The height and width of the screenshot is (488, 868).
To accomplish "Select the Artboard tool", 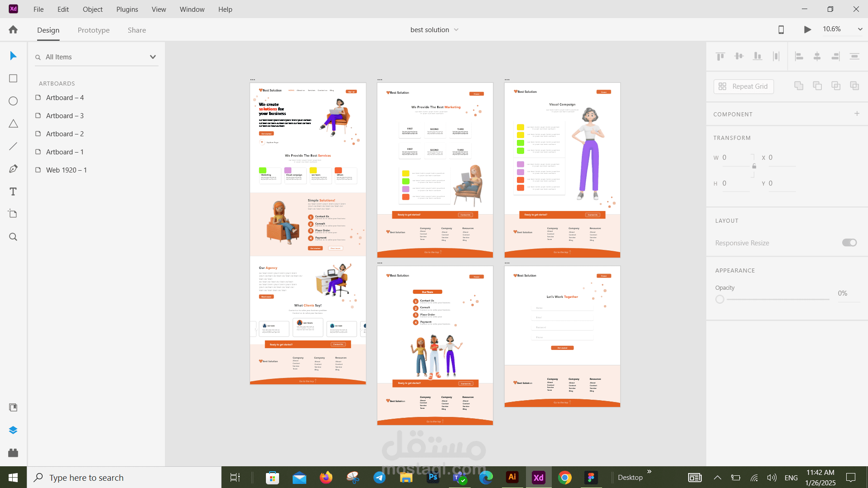I will (x=13, y=214).
